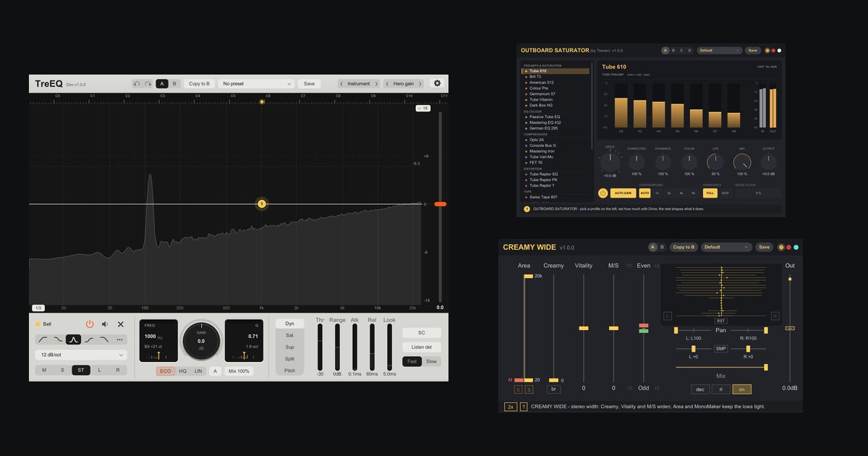The width and height of the screenshot is (868, 456).
Task: Switch TreEQ to state B
Action: tap(174, 84)
